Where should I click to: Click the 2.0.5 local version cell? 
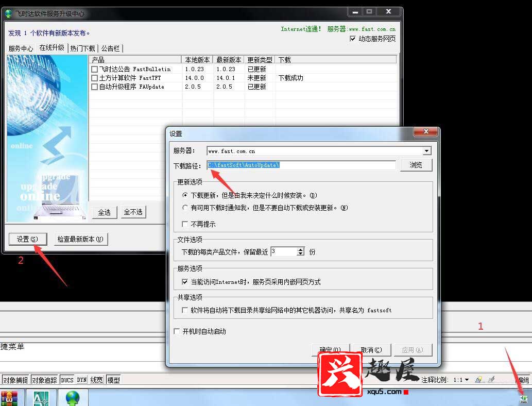coord(193,87)
